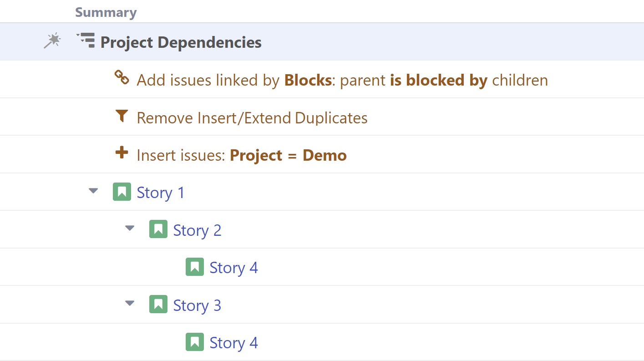644x361 pixels.
Task: Click the Summary column header
Action: [106, 12]
